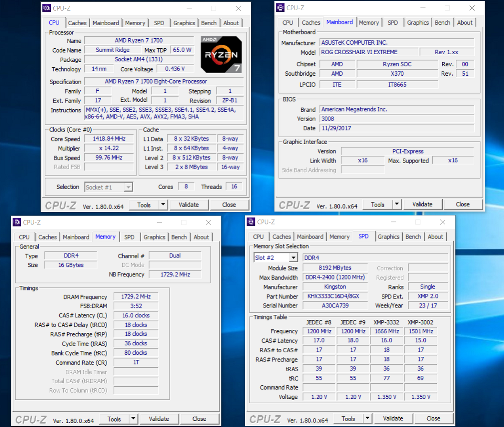
Task: Click the CPU-Z icon in top-left window title bar
Action: (x=46, y=8)
